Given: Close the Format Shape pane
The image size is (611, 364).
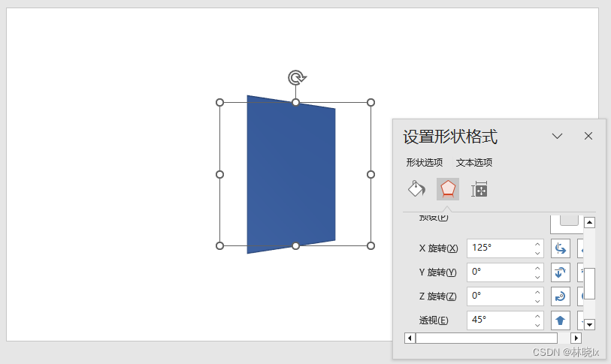Looking at the screenshot, I should point(588,136).
